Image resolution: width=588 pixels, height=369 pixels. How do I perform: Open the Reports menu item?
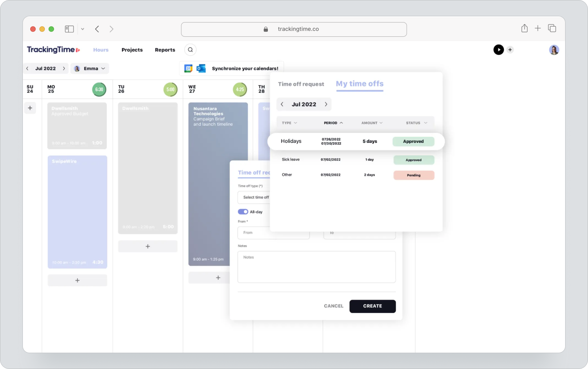click(x=165, y=49)
